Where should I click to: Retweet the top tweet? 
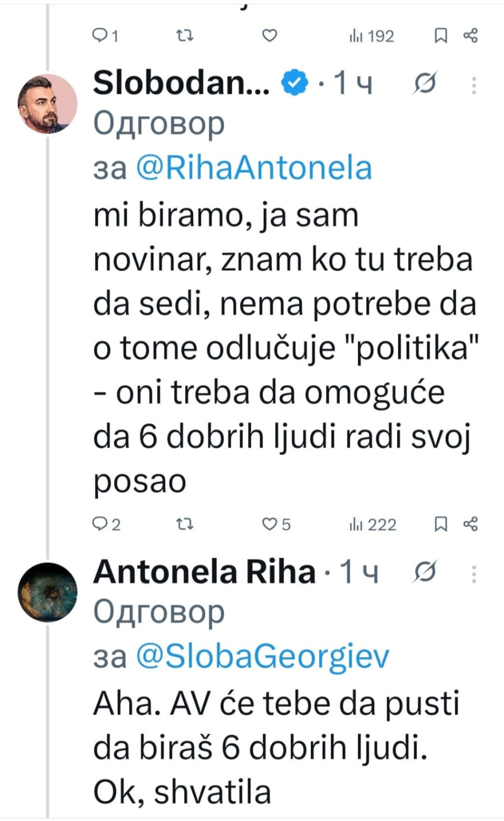[185, 36]
